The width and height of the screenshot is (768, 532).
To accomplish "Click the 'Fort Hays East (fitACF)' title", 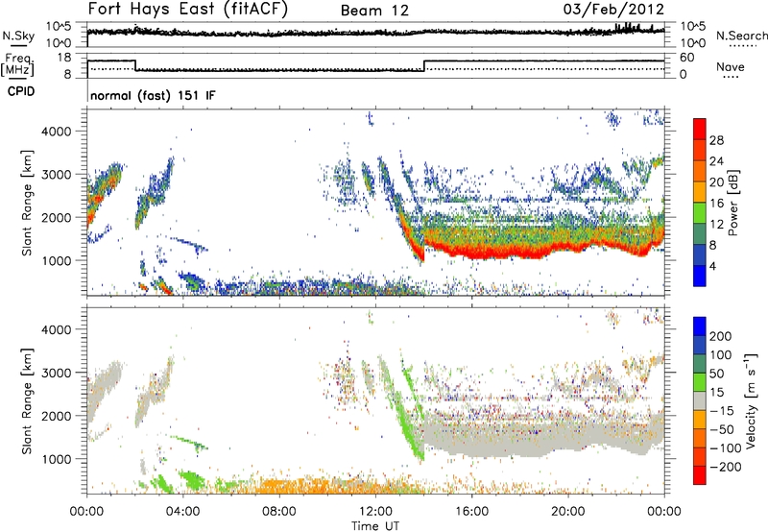I will pos(188,10).
